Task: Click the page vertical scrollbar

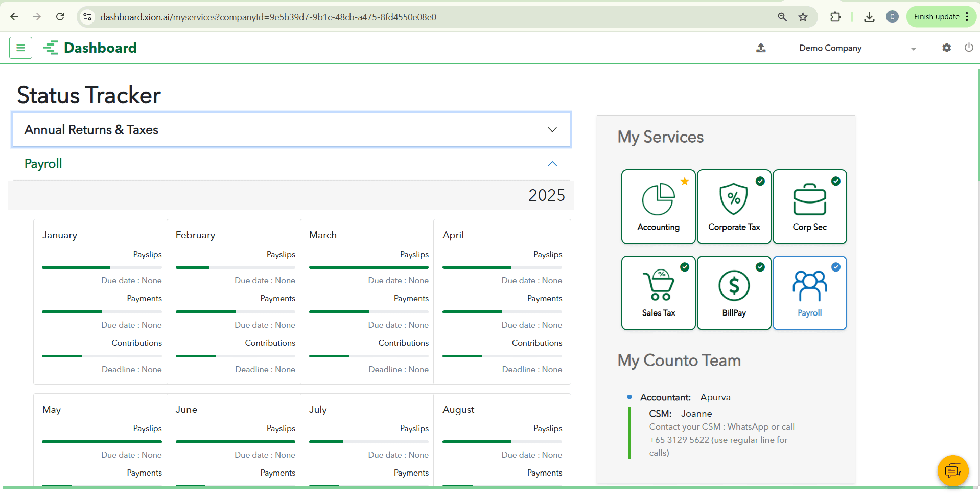Action: point(978,125)
